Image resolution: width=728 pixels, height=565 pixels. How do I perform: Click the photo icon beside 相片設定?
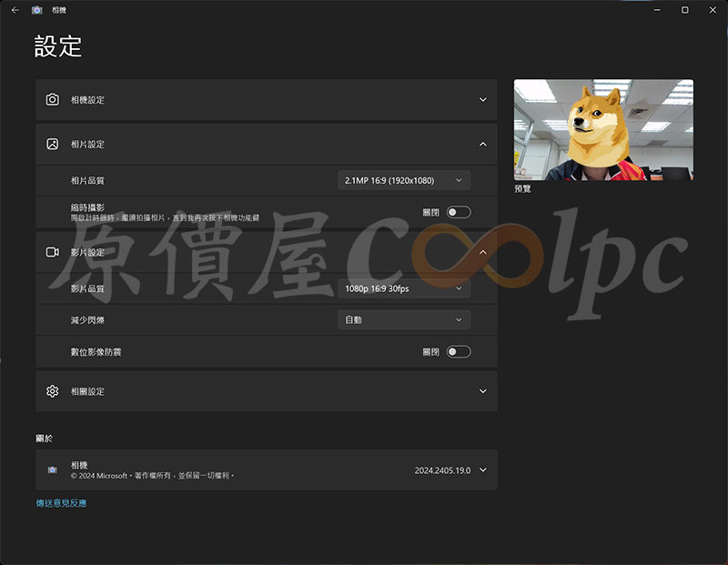click(x=53, y=144)
